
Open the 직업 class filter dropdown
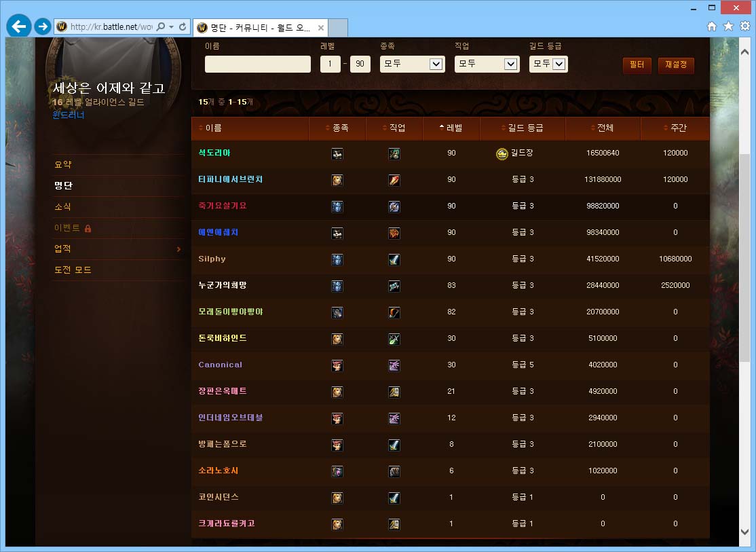coord(487,64)
